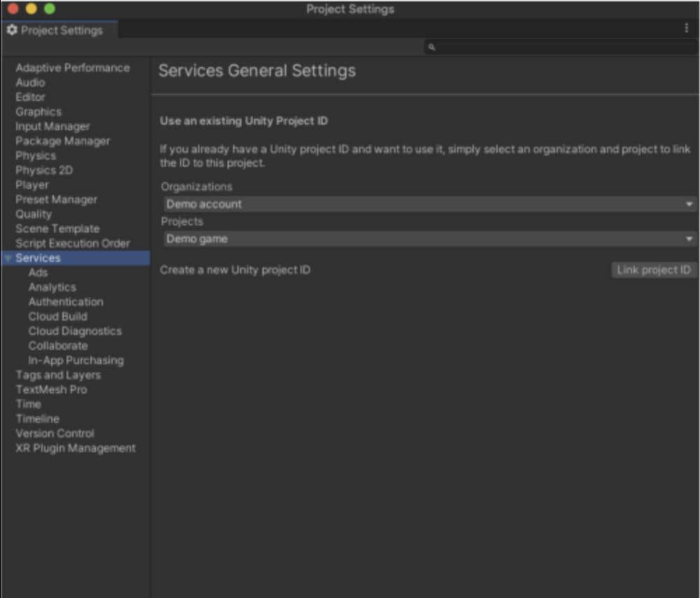The image size is (700, 598).
Task: Open Input Manager settings
Action: click(x=52, y=127)
